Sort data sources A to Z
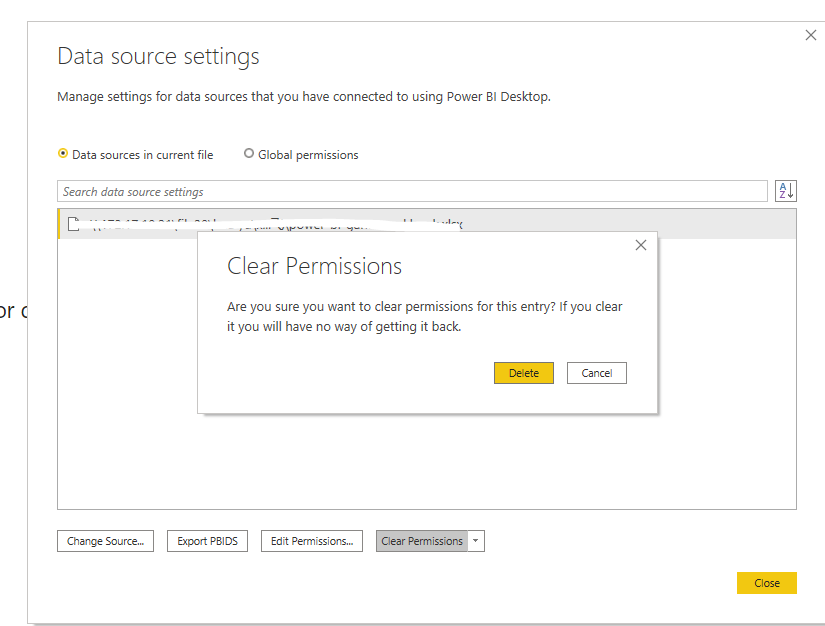This screenshot has height=626, width=825. pos(786,191)
